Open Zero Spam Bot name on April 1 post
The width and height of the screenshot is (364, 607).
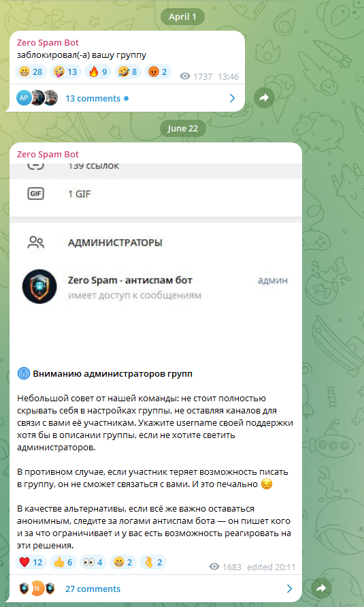point(48,43)
